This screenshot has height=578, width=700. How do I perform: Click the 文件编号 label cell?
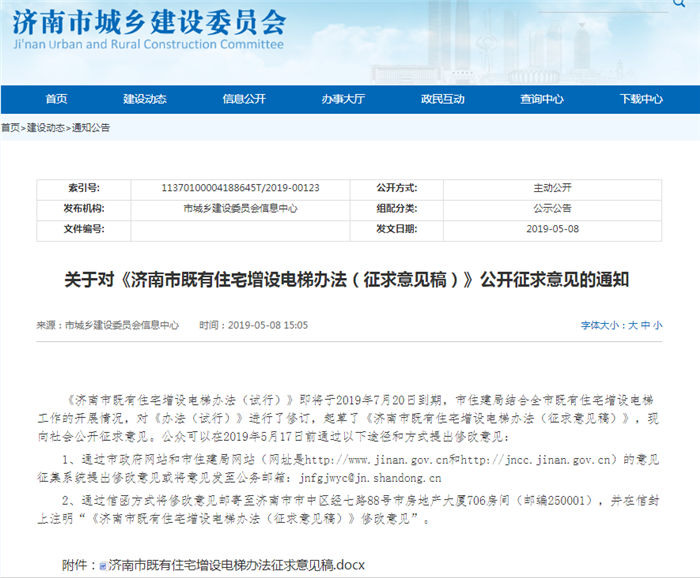click(x=84, y=229)
